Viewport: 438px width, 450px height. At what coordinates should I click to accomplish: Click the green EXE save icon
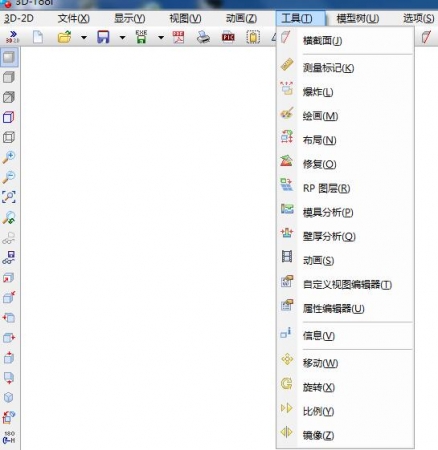(142, 37)
